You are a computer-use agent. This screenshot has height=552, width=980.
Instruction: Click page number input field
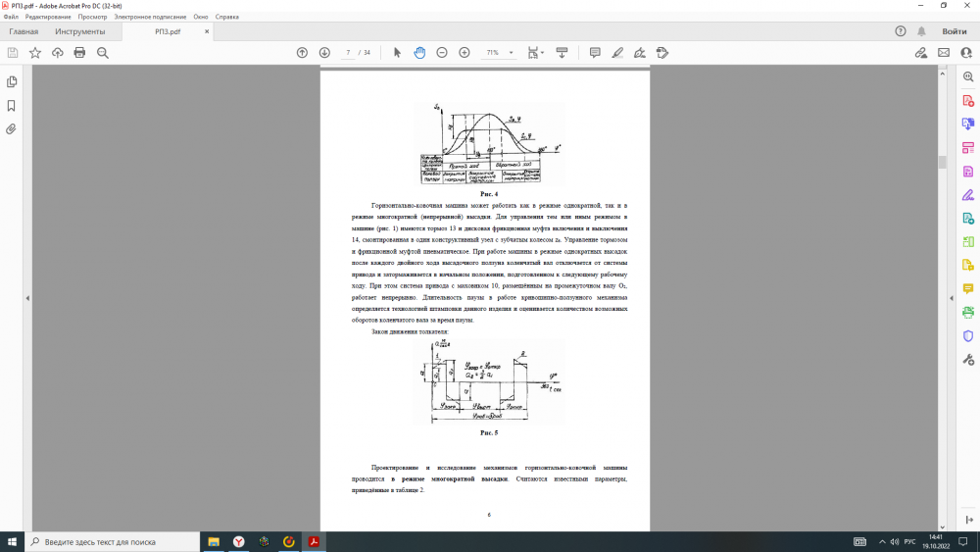pos(348,52)
